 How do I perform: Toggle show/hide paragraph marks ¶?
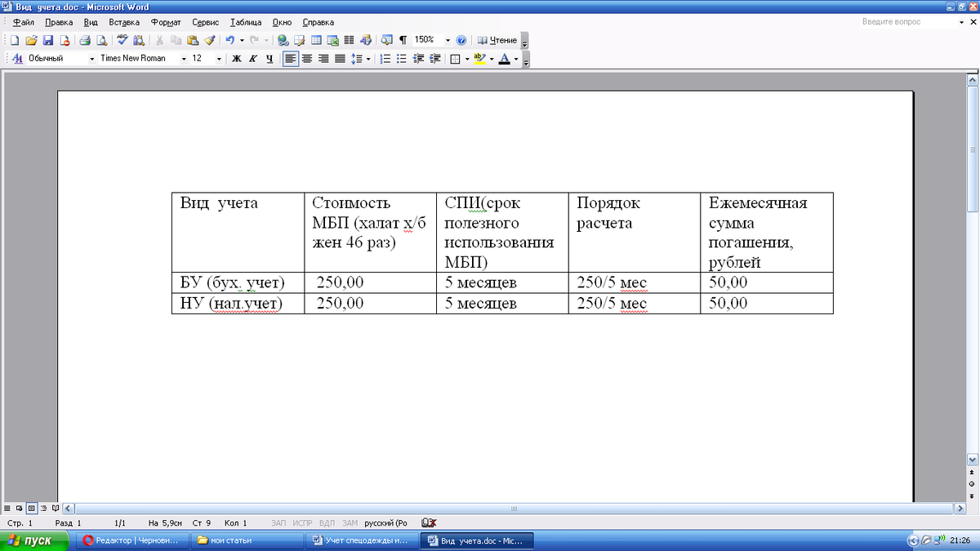tap(403, 40)
